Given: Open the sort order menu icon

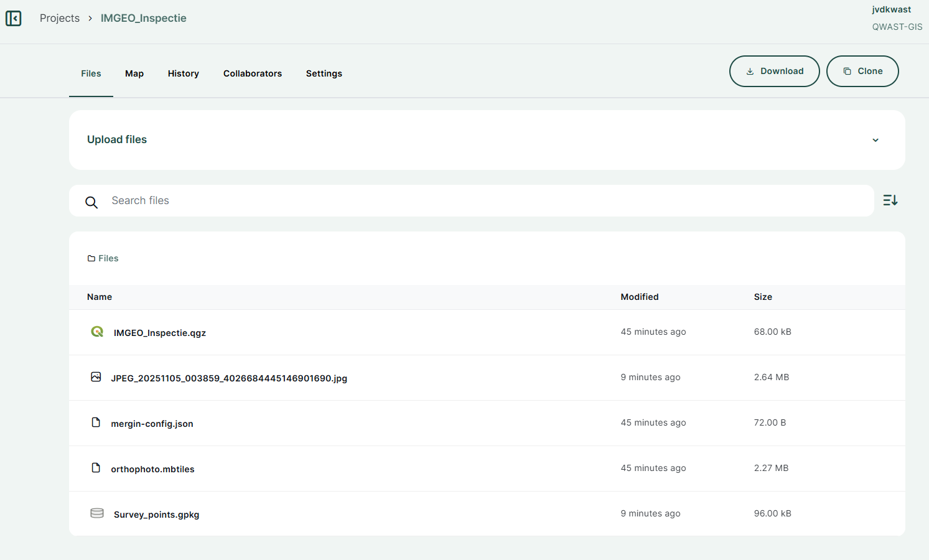Looking at the screenshot, I should click(x=890, y=200).
